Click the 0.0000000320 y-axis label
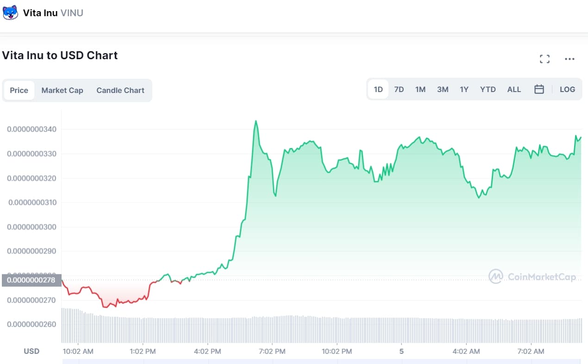Screen dimensions: 588x364 tap(31, 178)
